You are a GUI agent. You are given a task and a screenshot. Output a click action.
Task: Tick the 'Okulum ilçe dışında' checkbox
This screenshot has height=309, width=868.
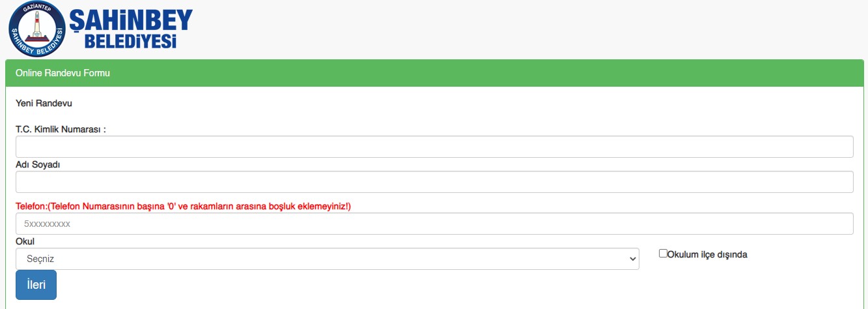point(663,254)
